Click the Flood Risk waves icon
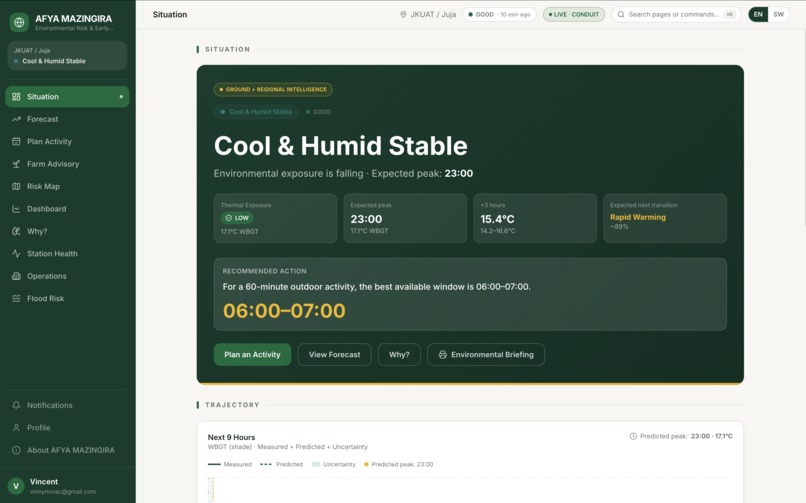The width and height of the screenshot is (806, 503). (x=16, y=299)
